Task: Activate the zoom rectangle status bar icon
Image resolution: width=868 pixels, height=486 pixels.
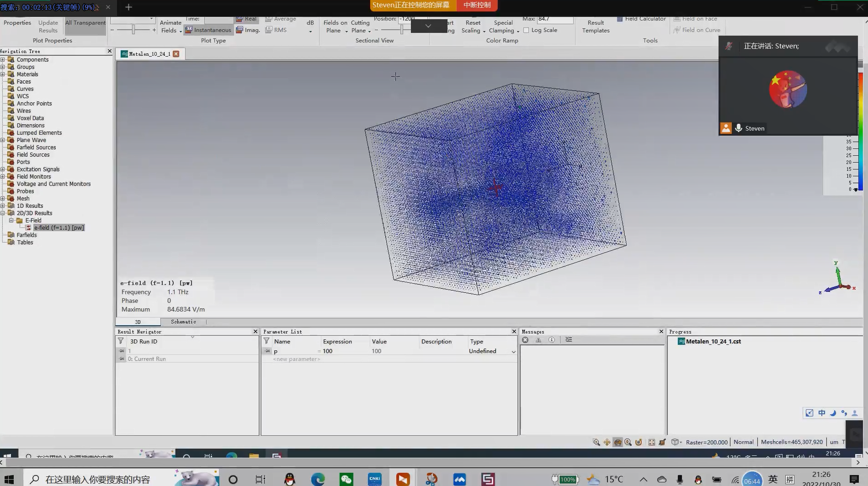Action: 596,442
